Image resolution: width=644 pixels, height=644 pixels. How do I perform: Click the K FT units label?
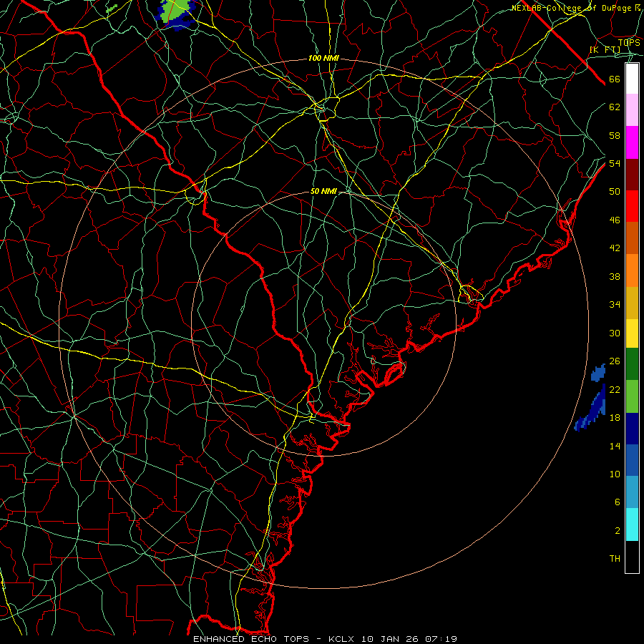(x=605, y=50)
